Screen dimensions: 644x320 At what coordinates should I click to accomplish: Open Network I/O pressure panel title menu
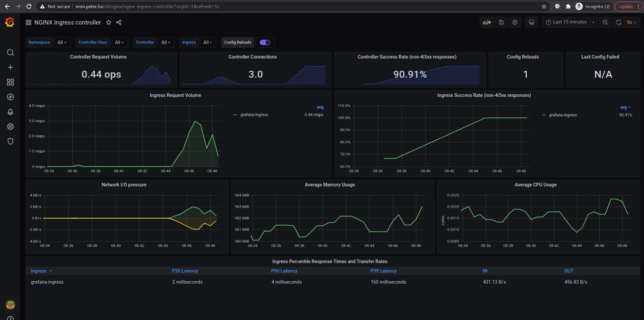pyautogui.click(x=124, y=185)
